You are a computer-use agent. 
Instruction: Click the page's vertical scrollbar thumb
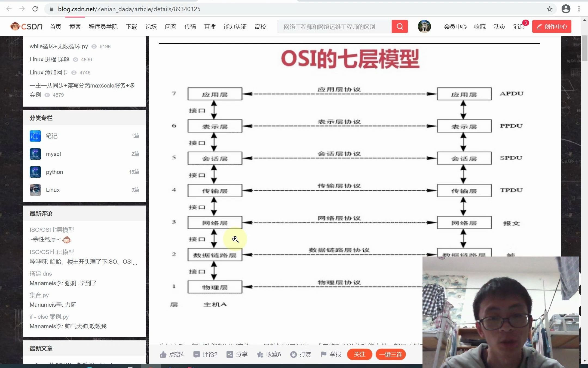point(584,49)
